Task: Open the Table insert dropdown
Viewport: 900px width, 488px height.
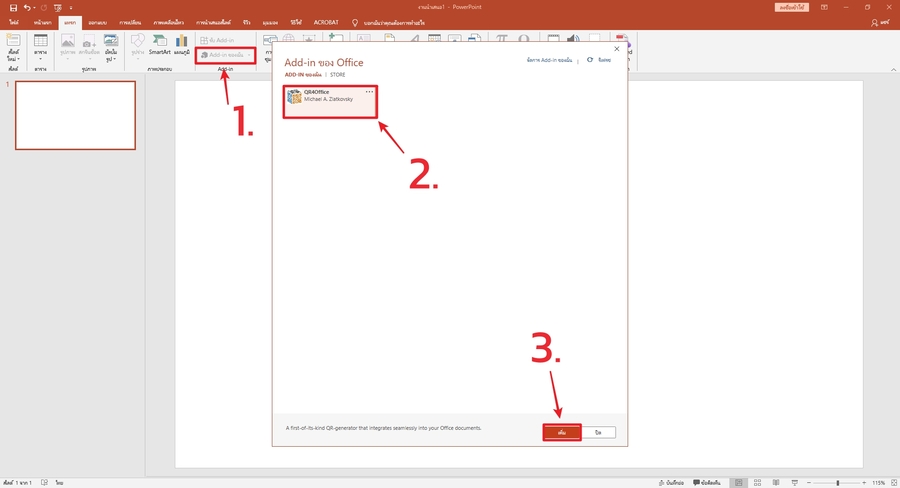Action: [41, 48]
